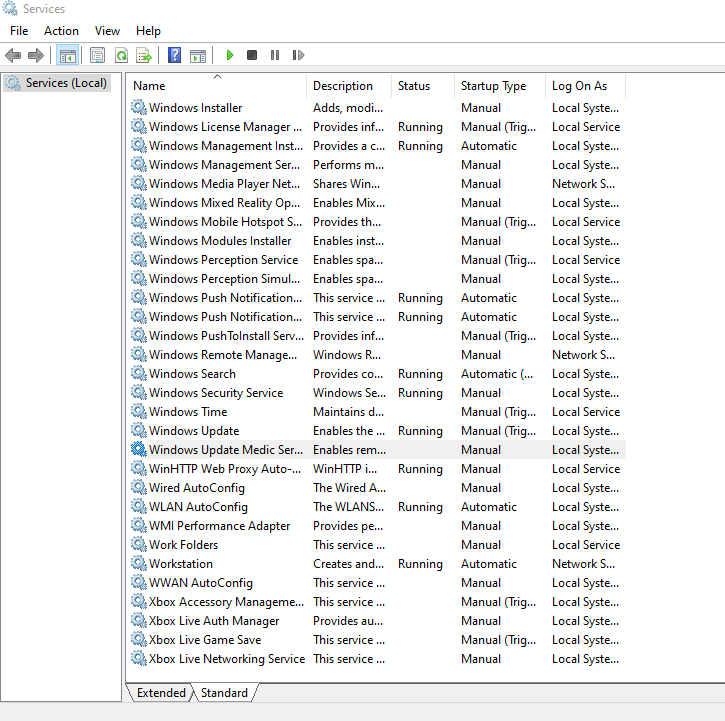Toggle Show/Hide Console Tree icon
725x721 pixels.
[x=68, y=55]
